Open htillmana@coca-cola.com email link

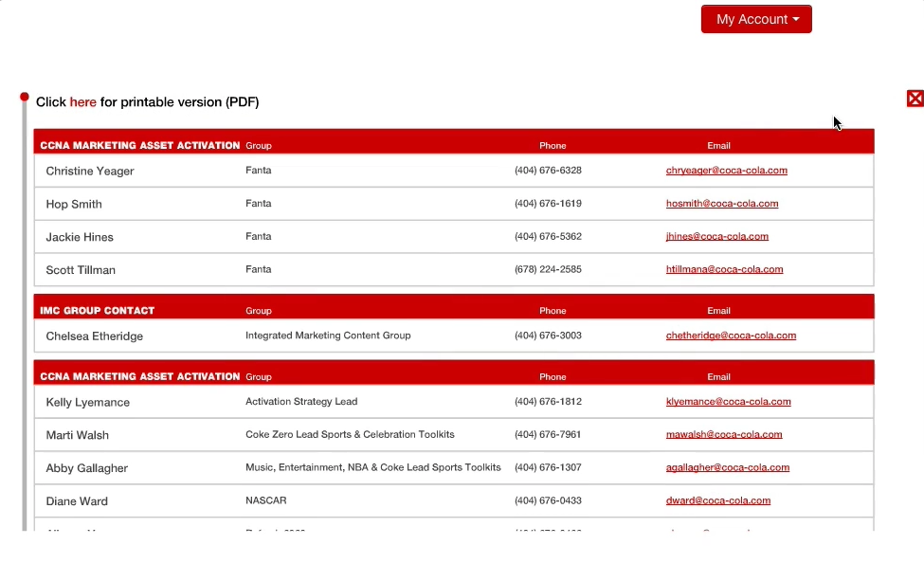[724, 269]
